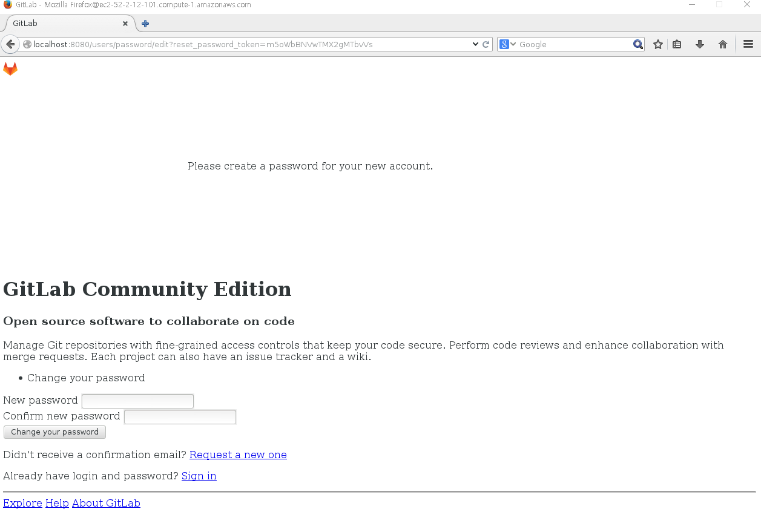
Task: Click the Change your password button
Action: (54, 432)
